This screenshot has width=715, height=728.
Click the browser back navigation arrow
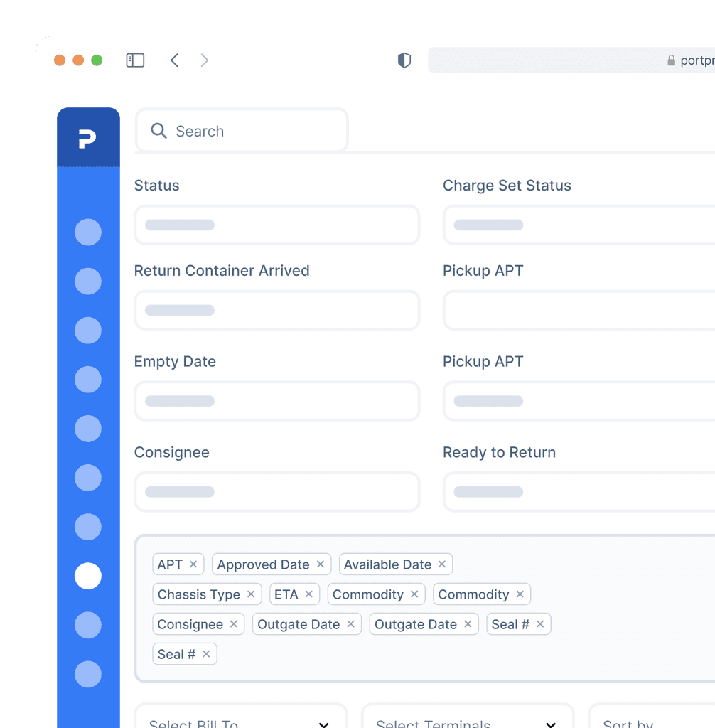click(174, 60)
